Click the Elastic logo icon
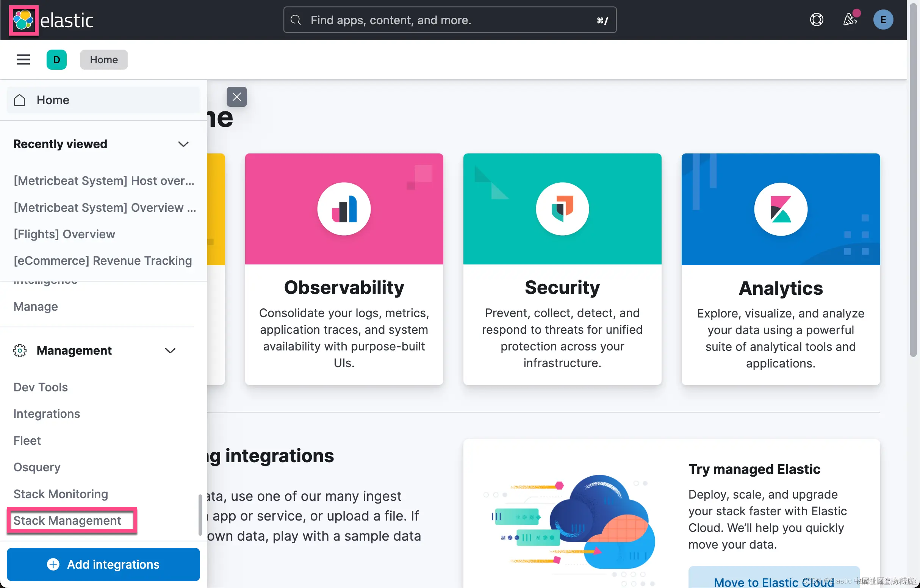This screenshot has height=588, width=920. coord(23,20)
